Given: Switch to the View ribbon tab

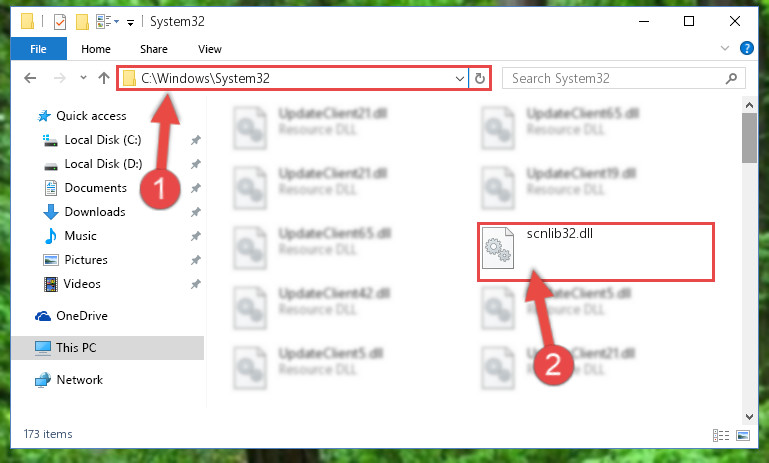Looking at the screenshot, I should pyautogui.click(x=210, y=49).
